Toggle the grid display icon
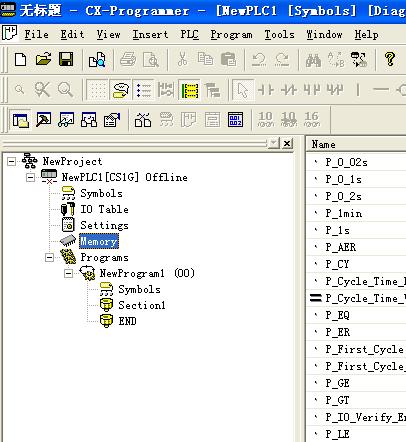406x442 pixels. click(97, 90)
